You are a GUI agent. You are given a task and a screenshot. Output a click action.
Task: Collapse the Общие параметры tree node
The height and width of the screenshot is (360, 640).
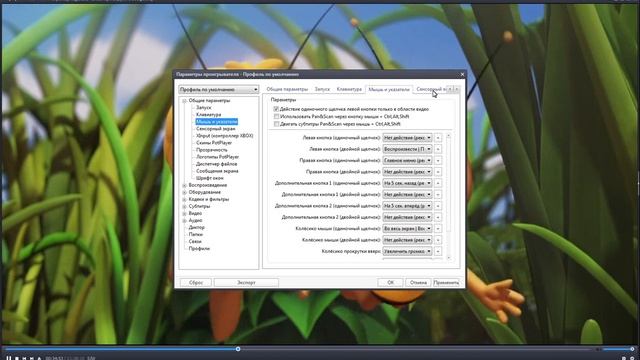click(184, 100)
